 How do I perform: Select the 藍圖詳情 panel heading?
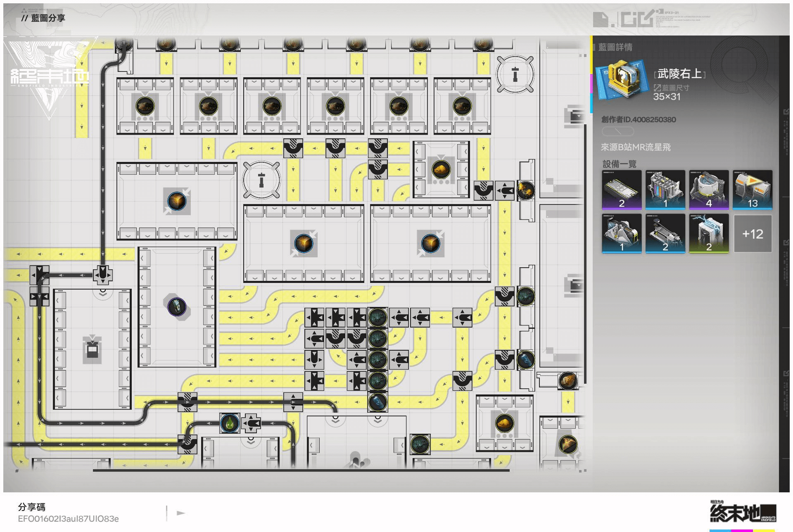click(x=615, y=47)
